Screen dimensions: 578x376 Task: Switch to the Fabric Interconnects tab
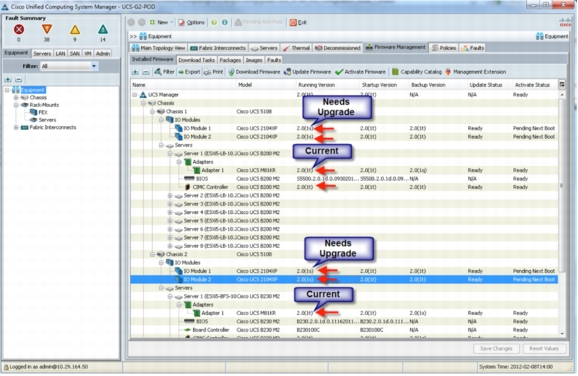tap(218, 48)
